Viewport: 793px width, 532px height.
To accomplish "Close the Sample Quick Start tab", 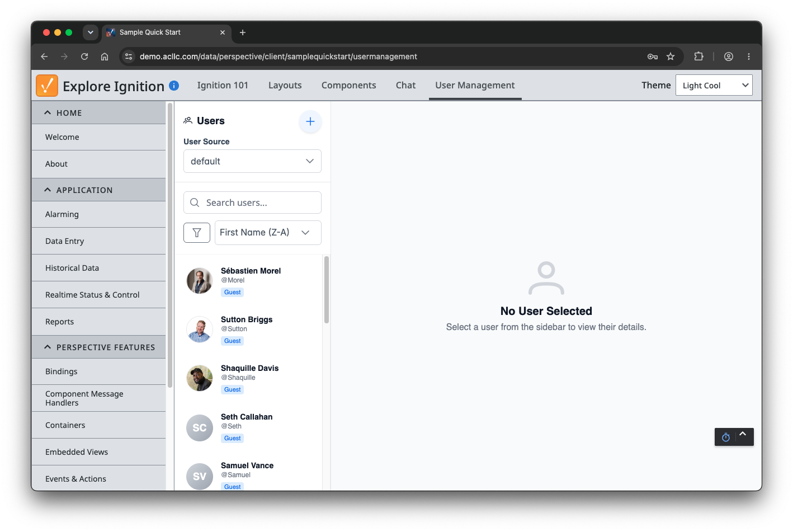I will point(223,32).
